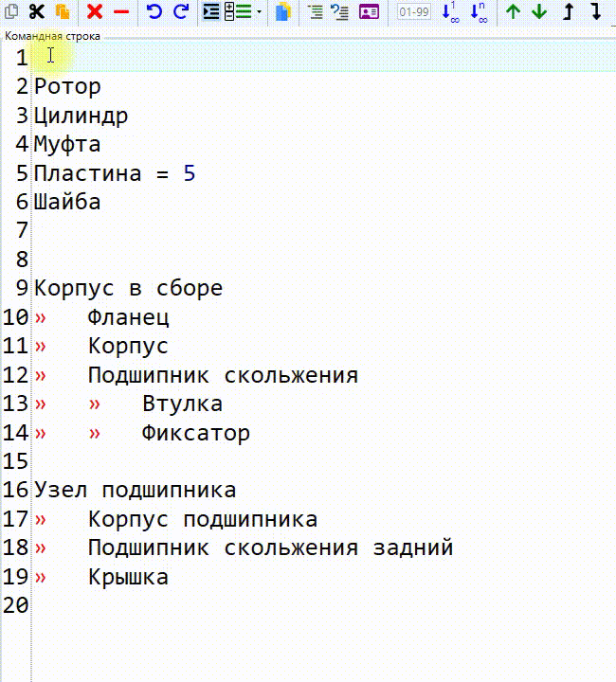Click the text Ротор
Screen dimensions: 616x682
(67, 86)
